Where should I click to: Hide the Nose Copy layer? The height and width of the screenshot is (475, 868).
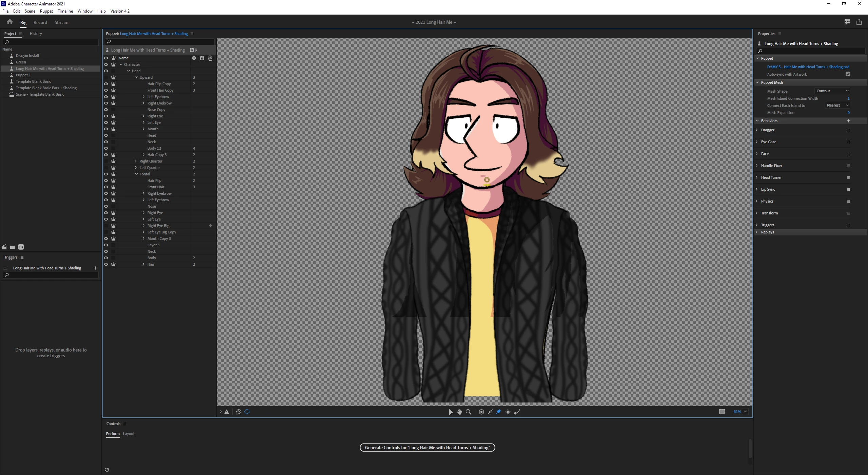(106, 110)
